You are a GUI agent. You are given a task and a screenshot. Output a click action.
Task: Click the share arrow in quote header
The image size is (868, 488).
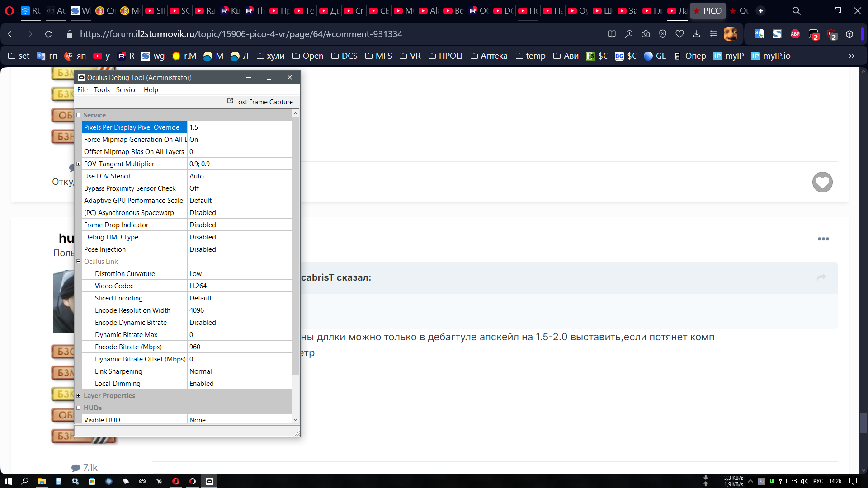(821, 277)
